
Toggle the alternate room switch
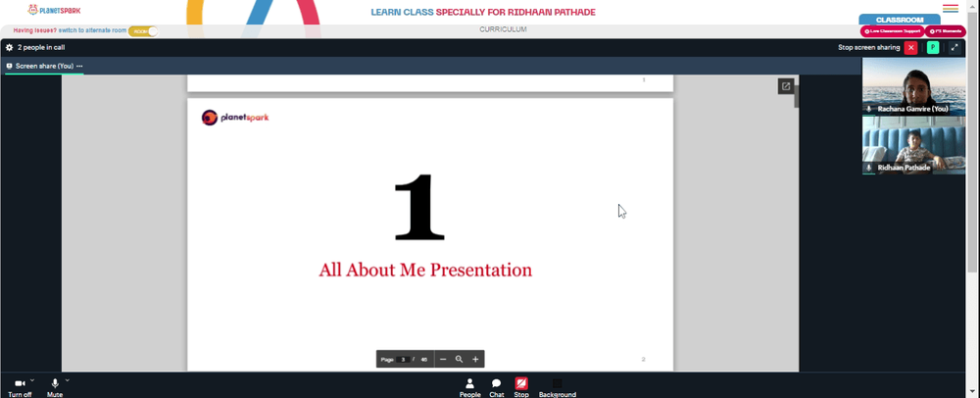(x=143, y=30)
